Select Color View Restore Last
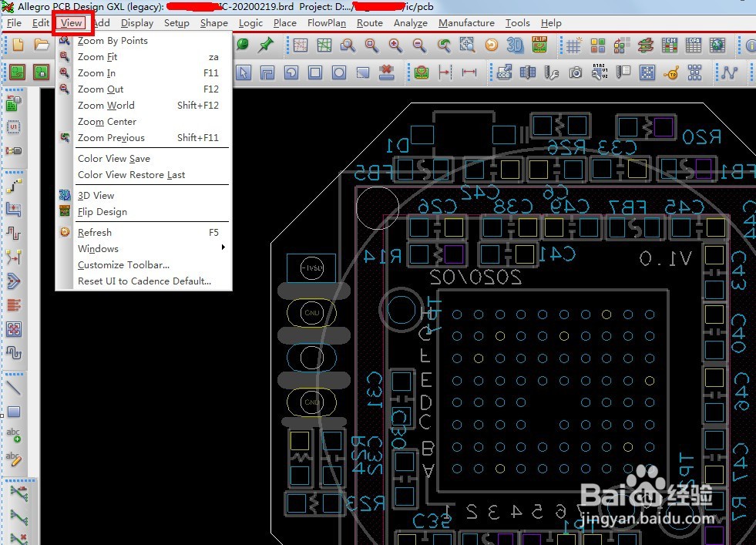This screenshot has height=545, width=756. click(x=143, y=174)
